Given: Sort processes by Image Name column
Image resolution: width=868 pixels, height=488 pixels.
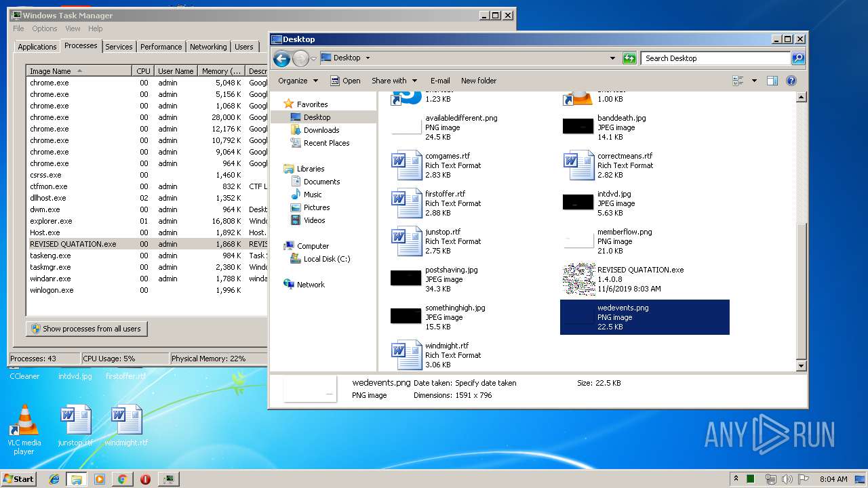Looking at the screenshot, I should (x=79, y=71).
